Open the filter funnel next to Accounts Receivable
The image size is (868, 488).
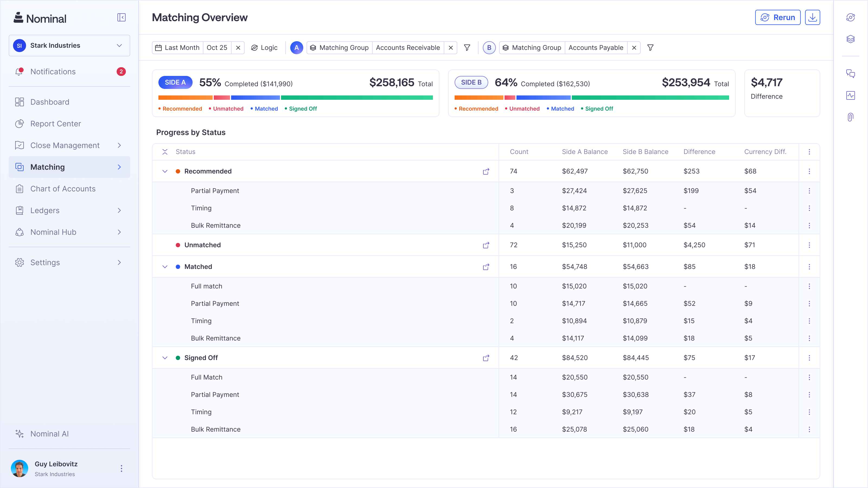[467, 47]
